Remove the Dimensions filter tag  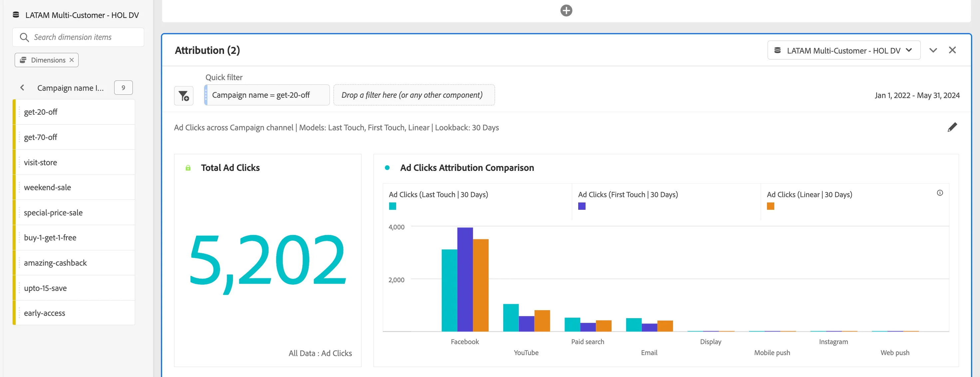coord(72,60)
